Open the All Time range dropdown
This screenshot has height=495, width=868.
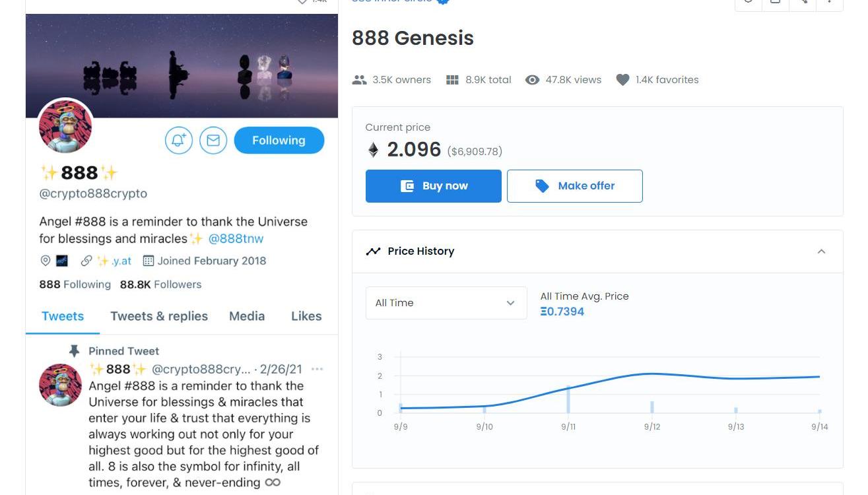(x=446, y=303)
